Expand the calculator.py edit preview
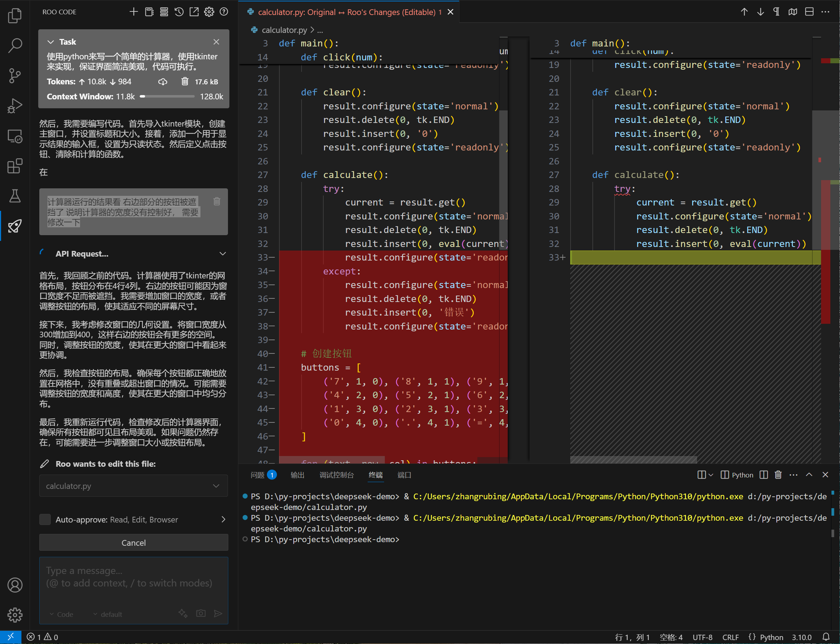Image resolution: width=840 pixels, height=644 pixels. coord(216,486)
